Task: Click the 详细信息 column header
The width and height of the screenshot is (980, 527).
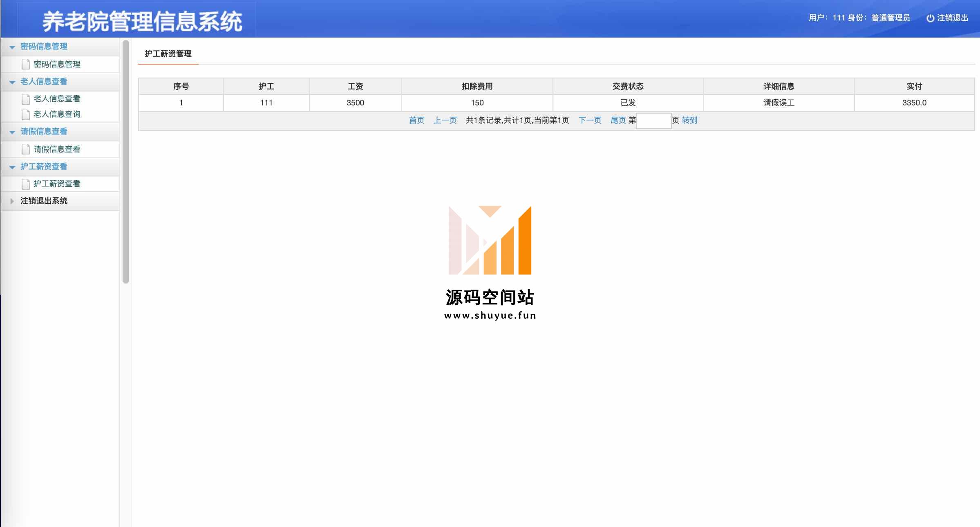Action: [779, 86]
